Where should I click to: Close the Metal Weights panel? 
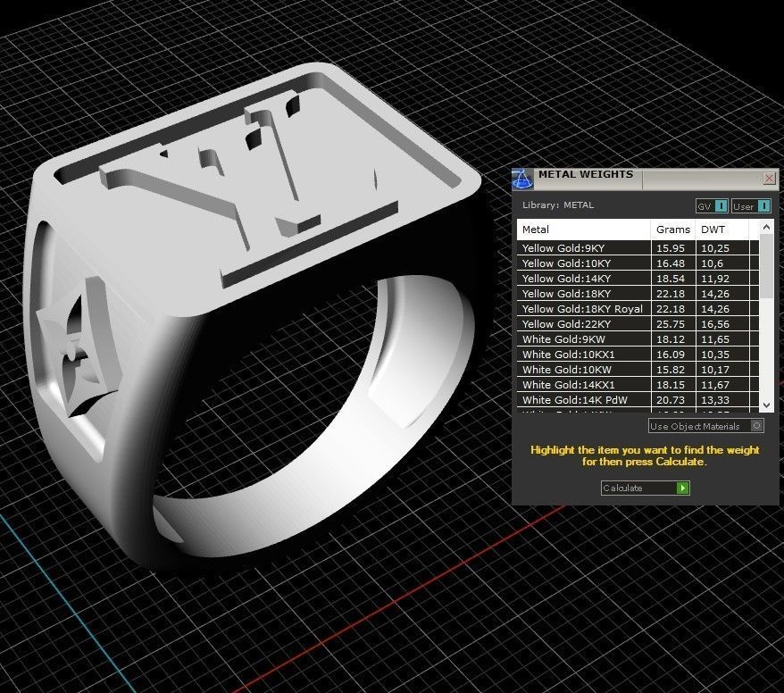pyautogui.click(x=769, y=178)
